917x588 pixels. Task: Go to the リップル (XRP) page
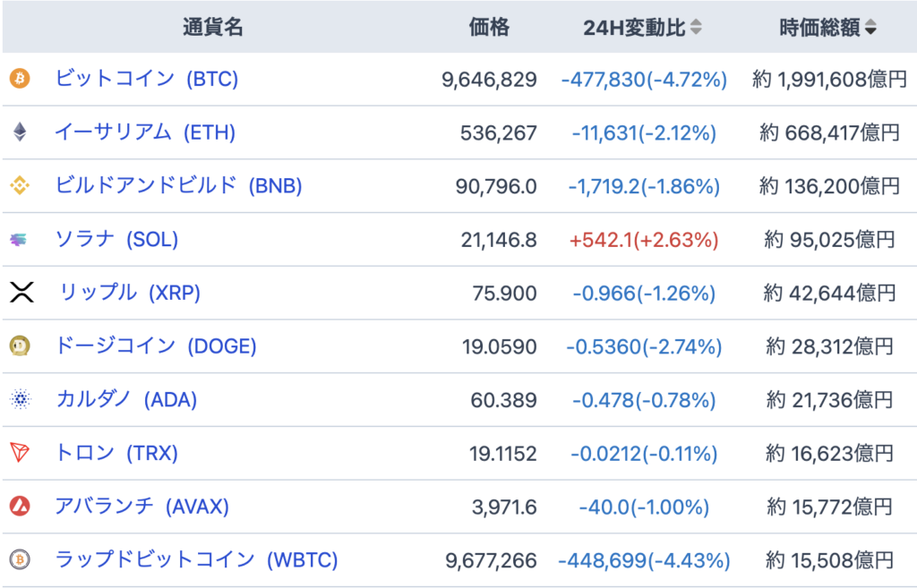click(130, 293)
